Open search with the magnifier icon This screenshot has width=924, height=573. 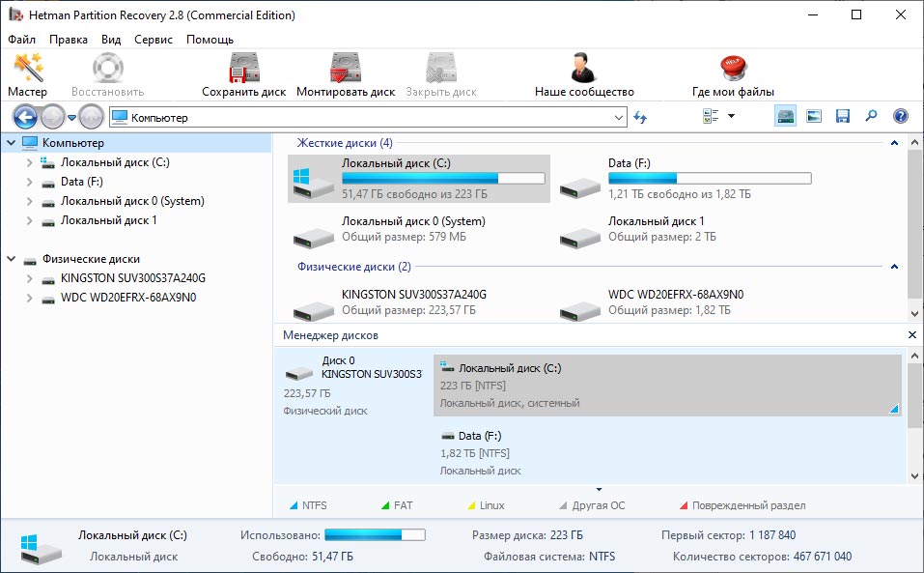pos(871,117)
